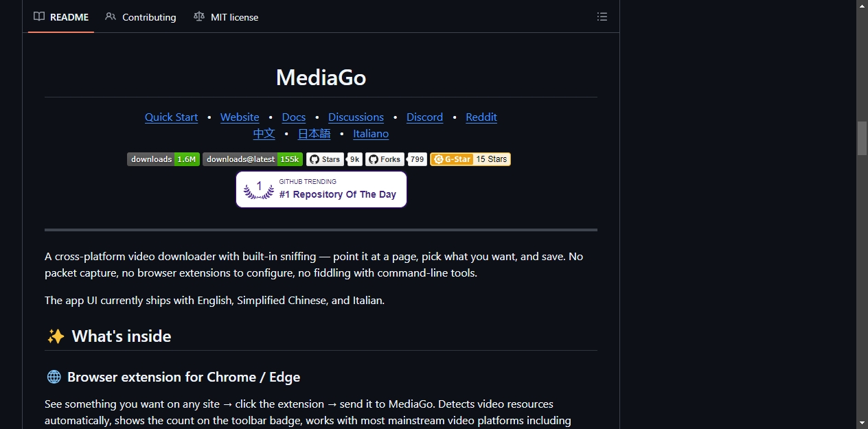868x429 pixels.
Task: Click the GitHub Forks badge
Action: pos(385,159)
